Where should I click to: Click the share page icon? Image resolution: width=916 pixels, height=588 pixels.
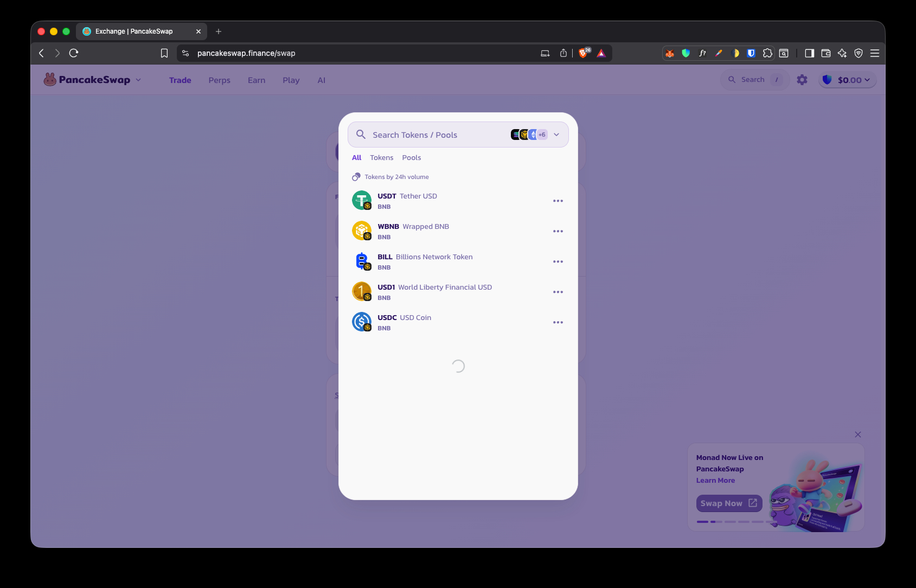click(563, 53)
